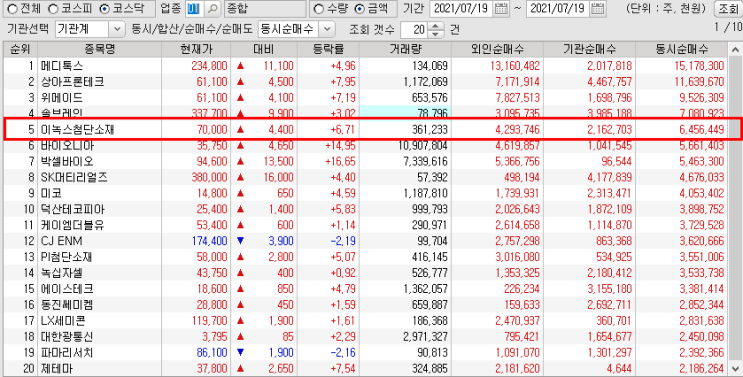
Task: Click the scrollbar up arrow
Action: click(x=735, y=49)
